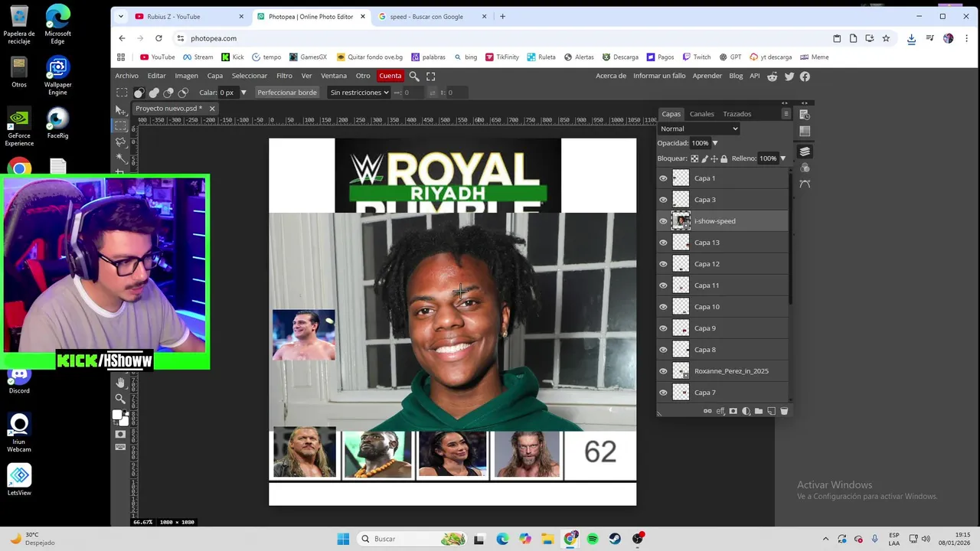Image resolution: width=980 pixels, height=551 pixels.
Task: Open the History panel icon
Action: coord(805,114)
